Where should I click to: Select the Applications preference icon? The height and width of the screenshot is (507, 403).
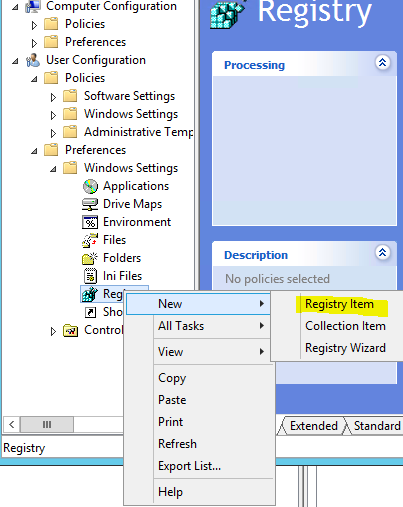[90, 186]
